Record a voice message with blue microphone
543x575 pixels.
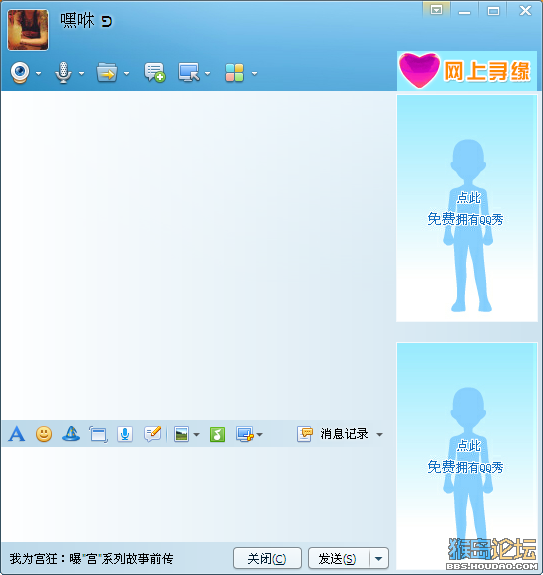coord(125,434)
